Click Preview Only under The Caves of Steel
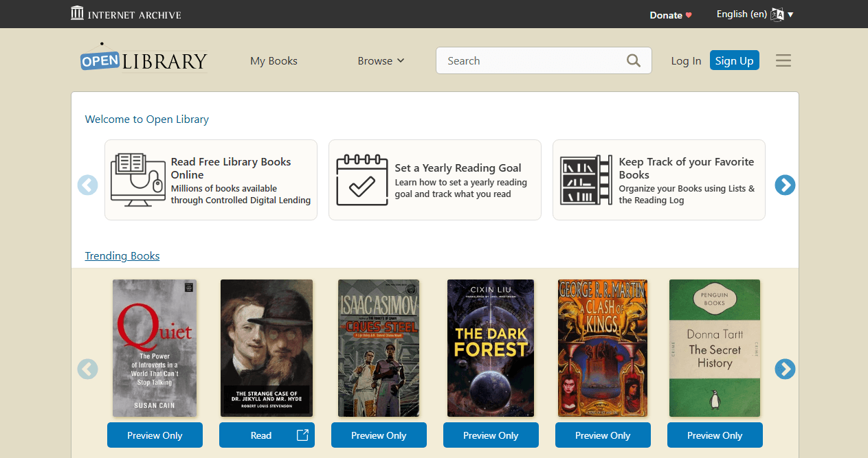The image size is (868, 458). [x=379, y=435]
